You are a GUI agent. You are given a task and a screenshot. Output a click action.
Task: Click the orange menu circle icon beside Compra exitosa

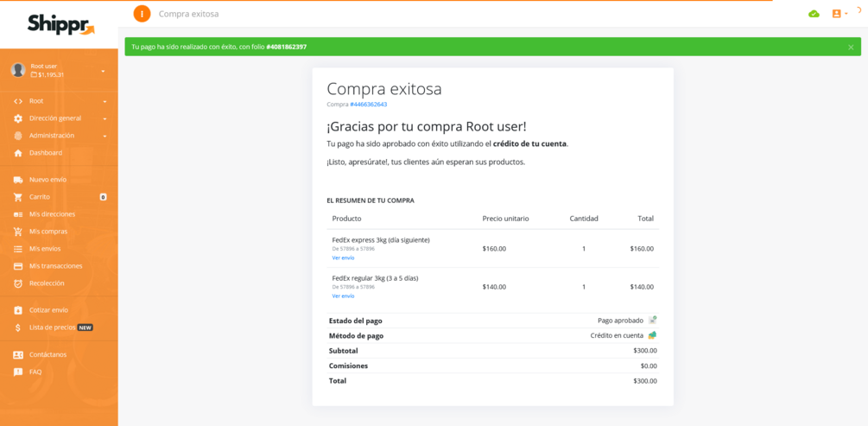pyautogui.click(x=142, y=13)
